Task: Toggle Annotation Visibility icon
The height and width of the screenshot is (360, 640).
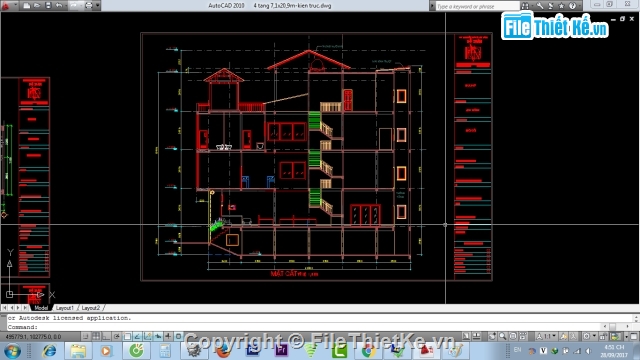Action: tap(564, 336)
